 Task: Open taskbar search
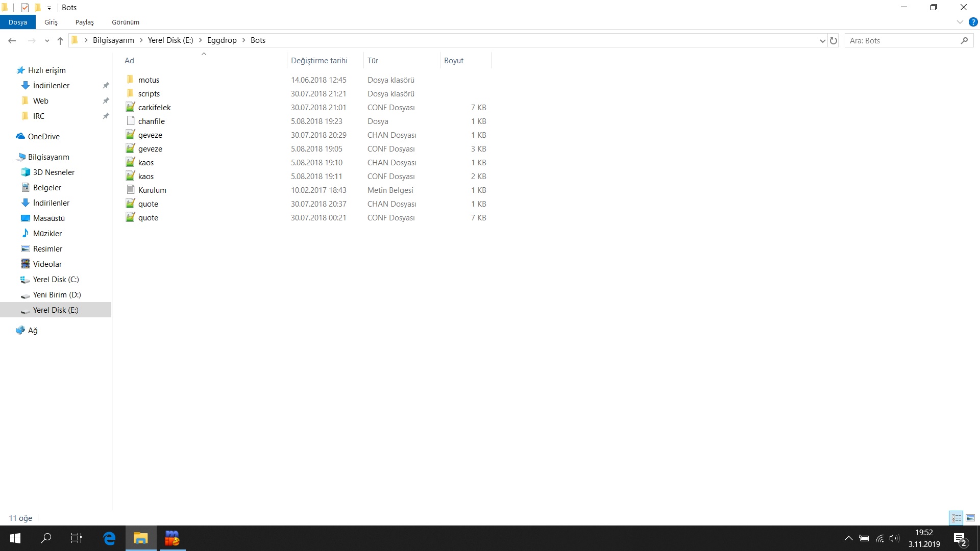pos(46,538)
